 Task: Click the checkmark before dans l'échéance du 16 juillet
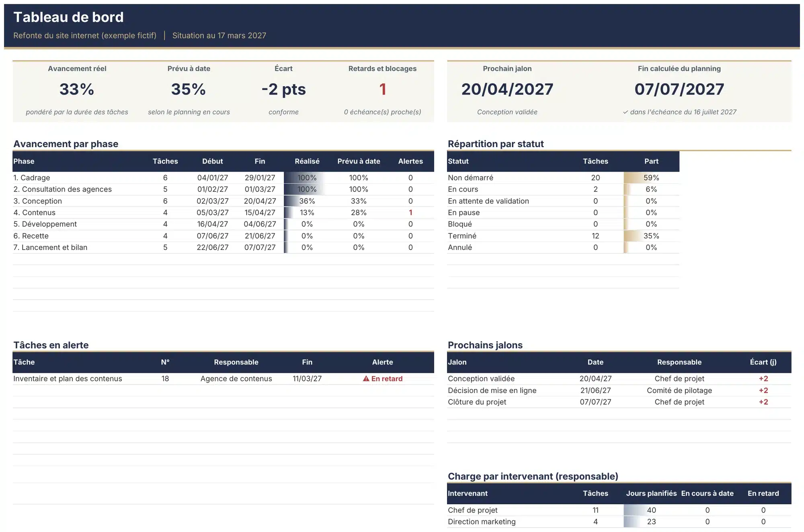pyautogui.click(x=626, y=112)
